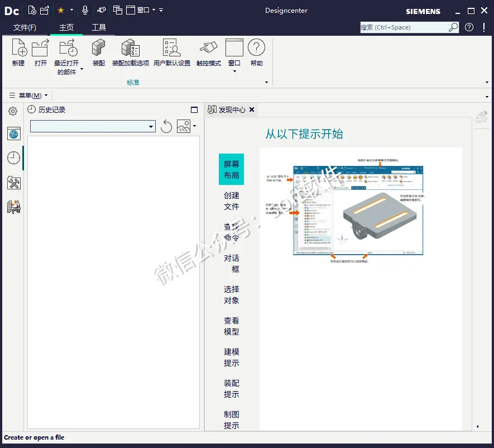Expand the image view dropdown arrow

pyautogui.click(x=195, y=126)
